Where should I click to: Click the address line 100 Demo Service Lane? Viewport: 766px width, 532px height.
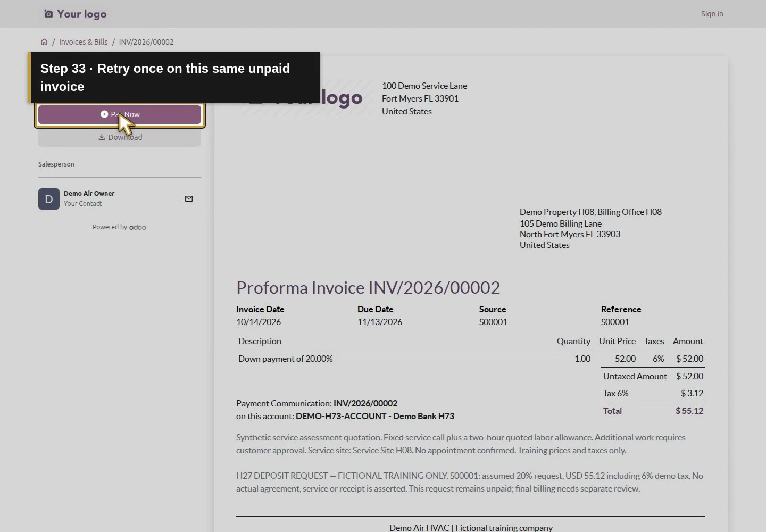(x=424, y=86)
